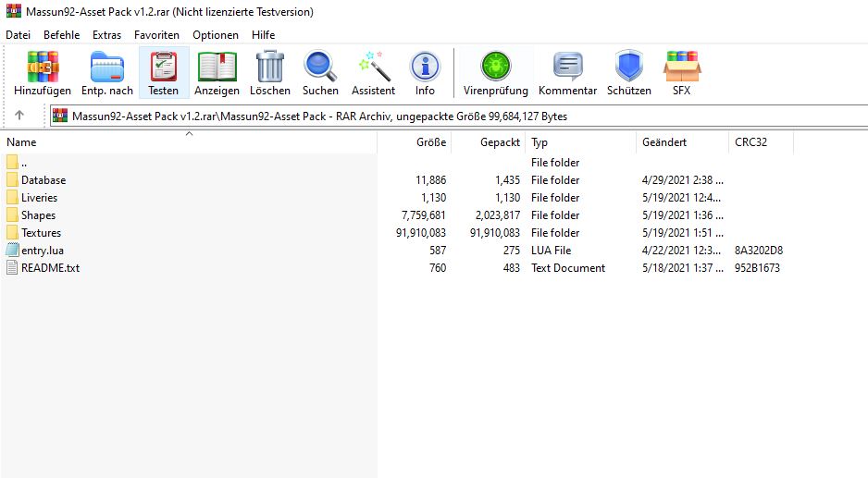Click date 5/18/2021 of README row
The width and height of the screenshot is (868, 478).
pos(683,268)
